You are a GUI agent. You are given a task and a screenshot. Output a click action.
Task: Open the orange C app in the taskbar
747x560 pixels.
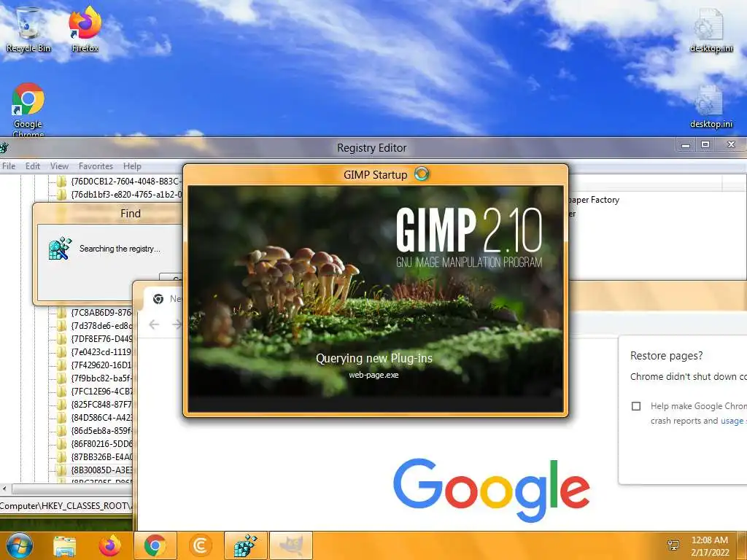(x=200, y=546)
